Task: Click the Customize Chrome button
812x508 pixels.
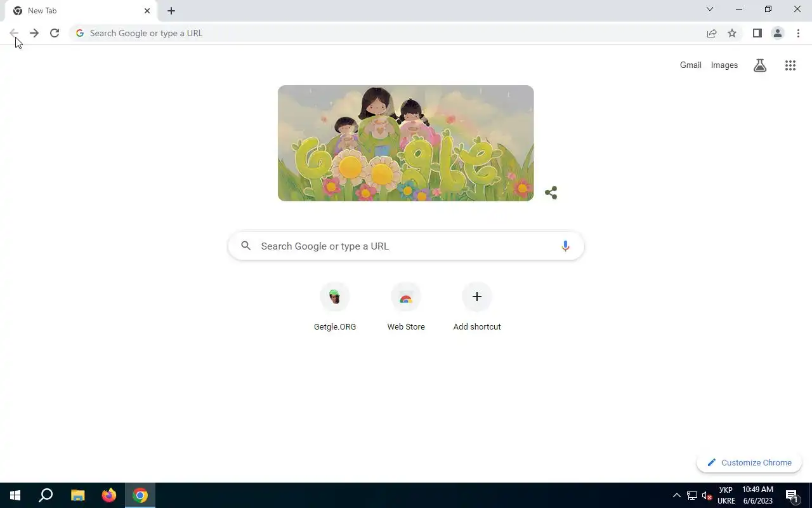Action: 749,462
